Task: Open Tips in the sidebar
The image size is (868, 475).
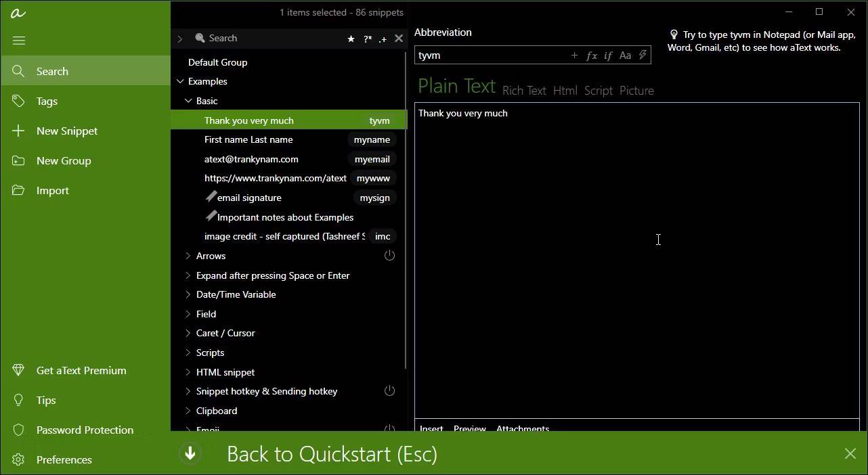Action: [85, 400]
